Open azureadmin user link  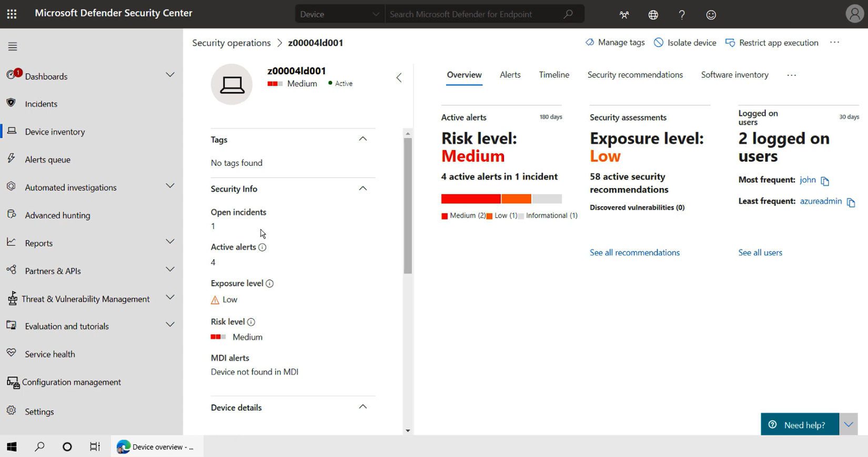pyautogui.click(x=821, y=201)
